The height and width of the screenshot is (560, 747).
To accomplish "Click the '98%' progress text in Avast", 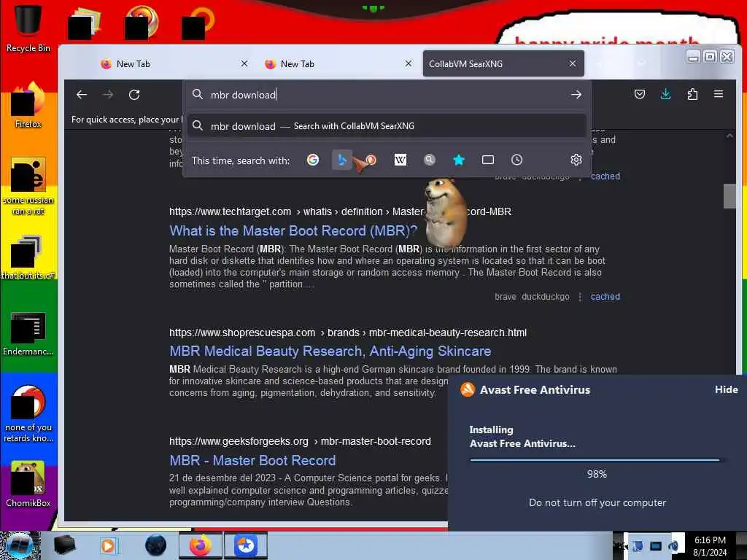I will click(x=597, y=474).
